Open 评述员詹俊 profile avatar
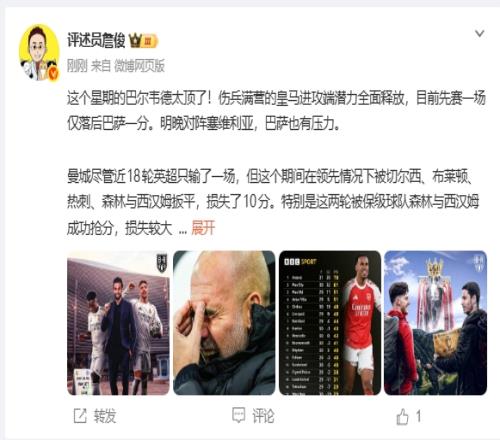The image size is (500, 440). [39, 52]
